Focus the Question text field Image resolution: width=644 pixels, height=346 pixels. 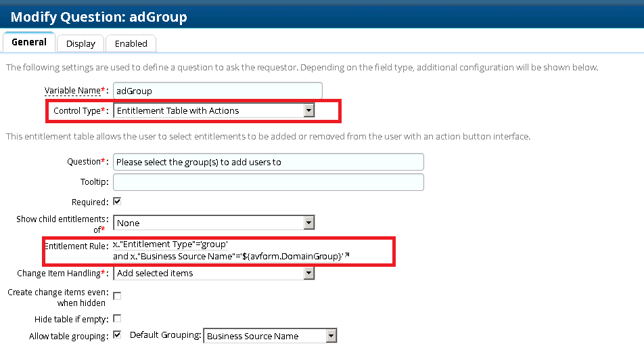[268, 162]
